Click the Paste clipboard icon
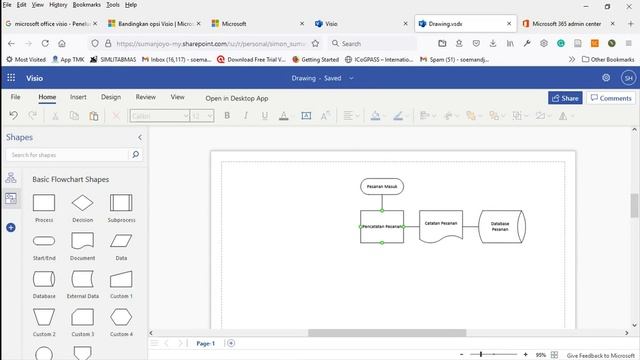This screenshot has height=360, width=640. tap(93, 116)
